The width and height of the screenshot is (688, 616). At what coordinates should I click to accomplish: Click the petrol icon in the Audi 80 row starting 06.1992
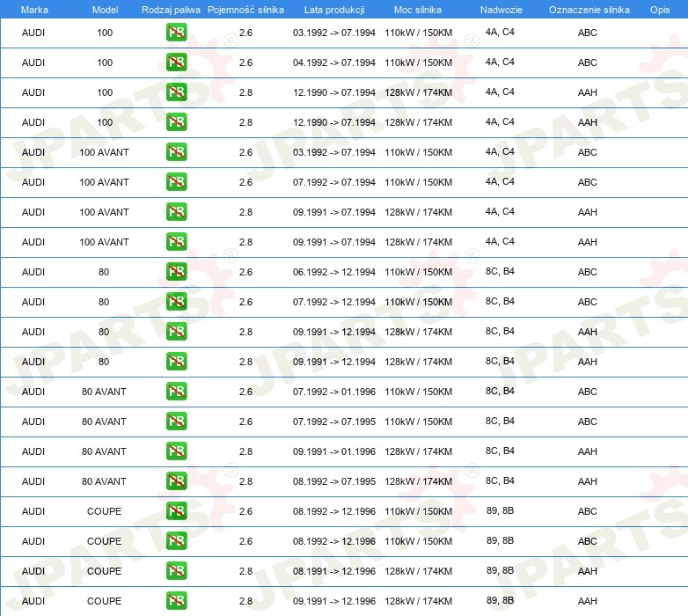(x=176, y=272)
